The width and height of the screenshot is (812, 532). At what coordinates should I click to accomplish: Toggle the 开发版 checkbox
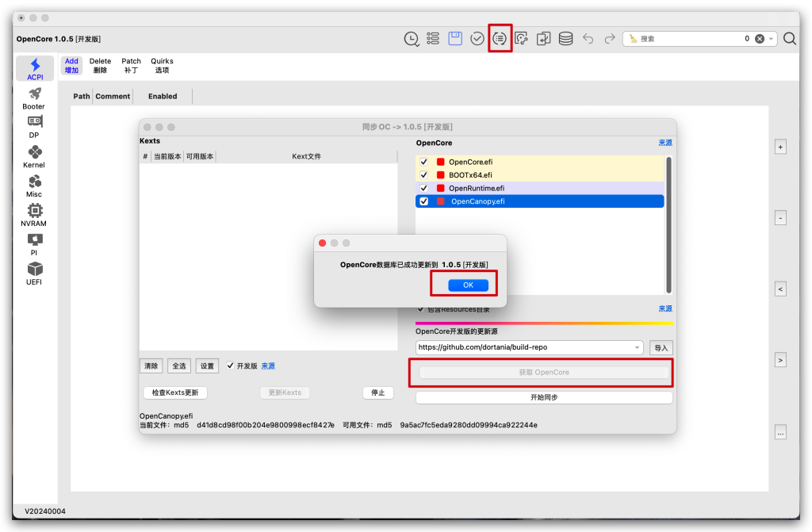tap(231, 366)
